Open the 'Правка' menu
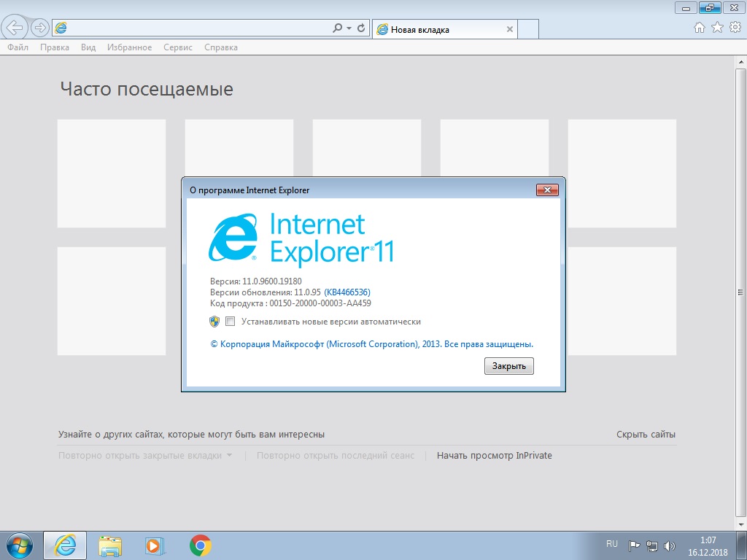 pyautogui.click(x=54, y=47)
